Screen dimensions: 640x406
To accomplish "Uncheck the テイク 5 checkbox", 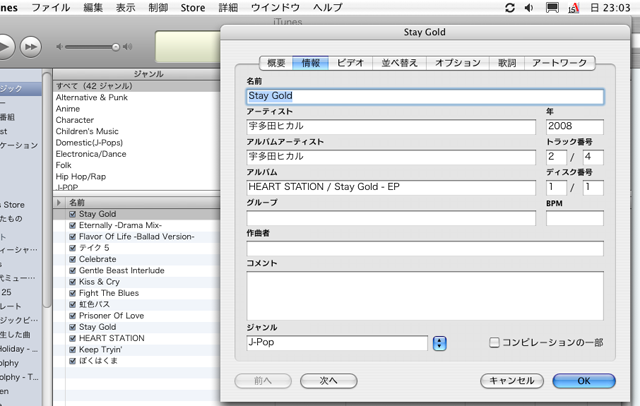I will pyautogui.click(x=73, y=248).
